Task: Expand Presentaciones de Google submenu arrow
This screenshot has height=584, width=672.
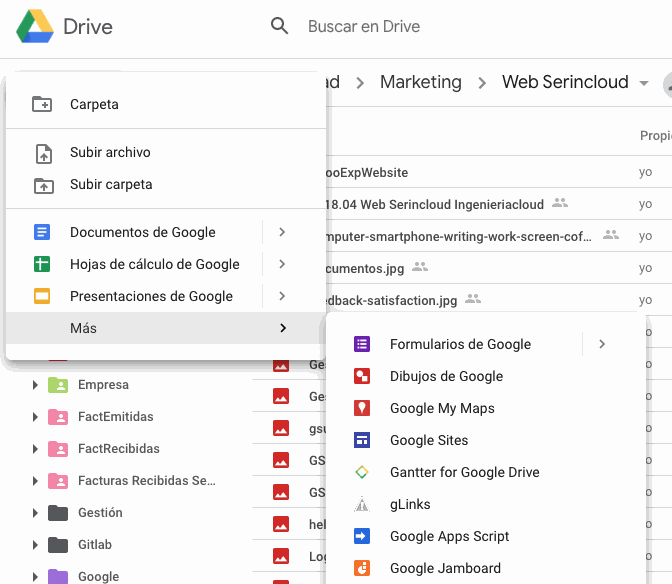Action: [x=282, y=296]
